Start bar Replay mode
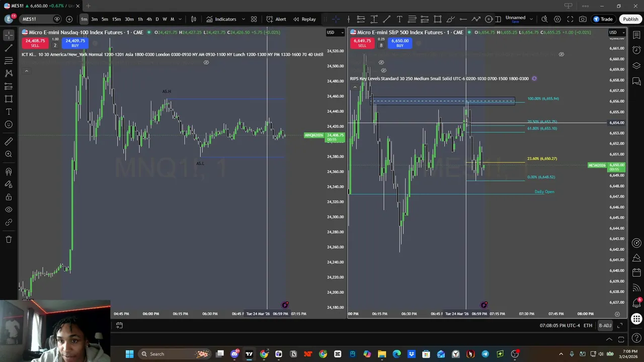The height and width of the screenshot is (362, 644). pos(304,19)
